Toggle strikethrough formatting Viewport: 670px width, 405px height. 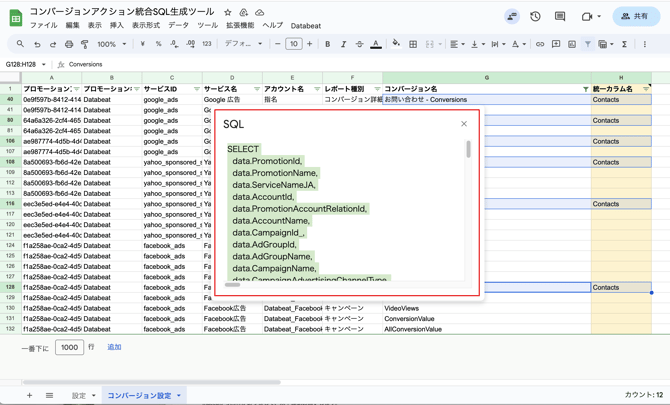[x=359, y=44]
